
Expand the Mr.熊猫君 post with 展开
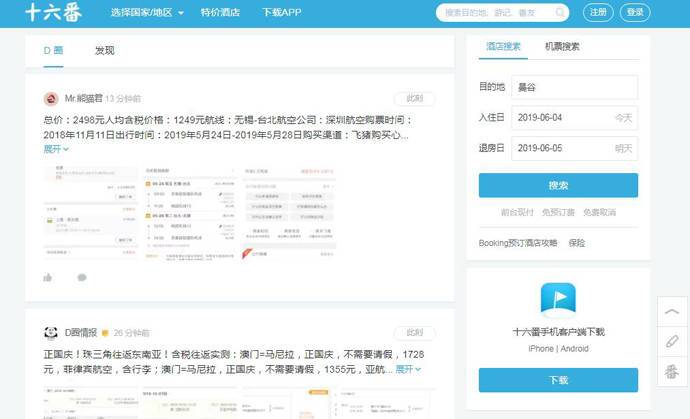coord(56,149)
